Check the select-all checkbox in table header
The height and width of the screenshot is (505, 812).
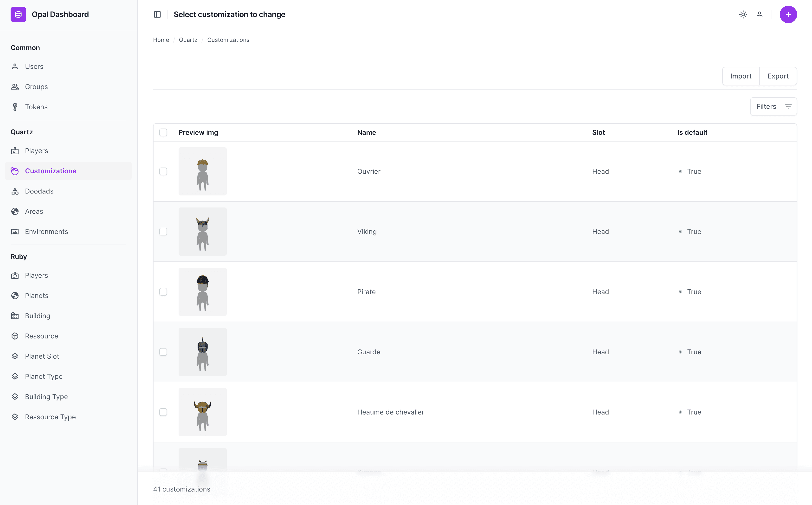coord(163,133)
